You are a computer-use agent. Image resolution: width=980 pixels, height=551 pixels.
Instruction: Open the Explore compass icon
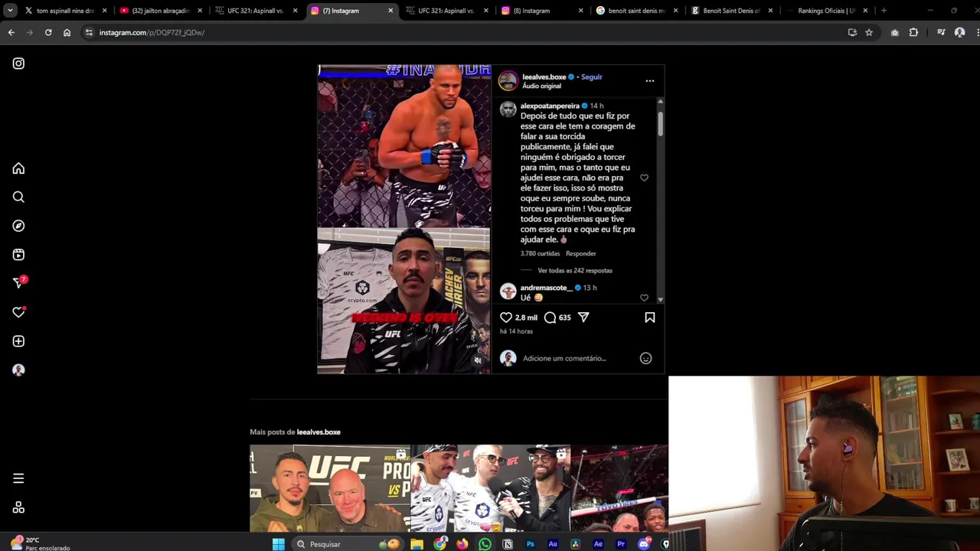tap(18, 226)
